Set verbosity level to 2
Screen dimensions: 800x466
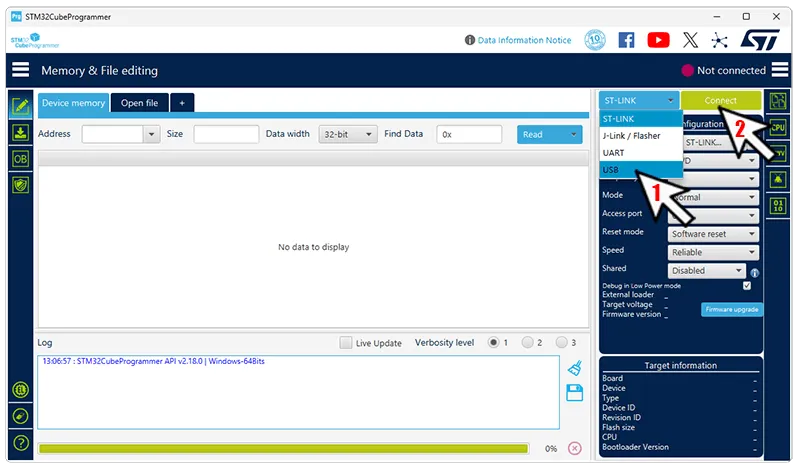click(527, 343)
